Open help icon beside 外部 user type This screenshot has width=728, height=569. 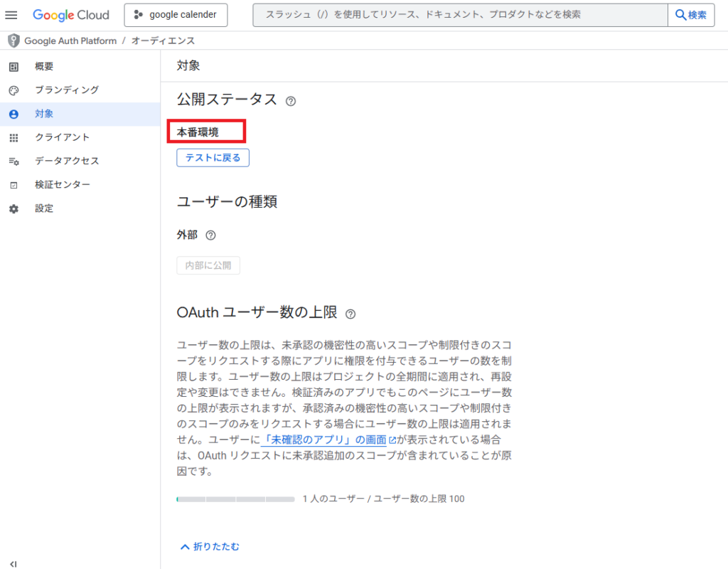click(210, 235)
